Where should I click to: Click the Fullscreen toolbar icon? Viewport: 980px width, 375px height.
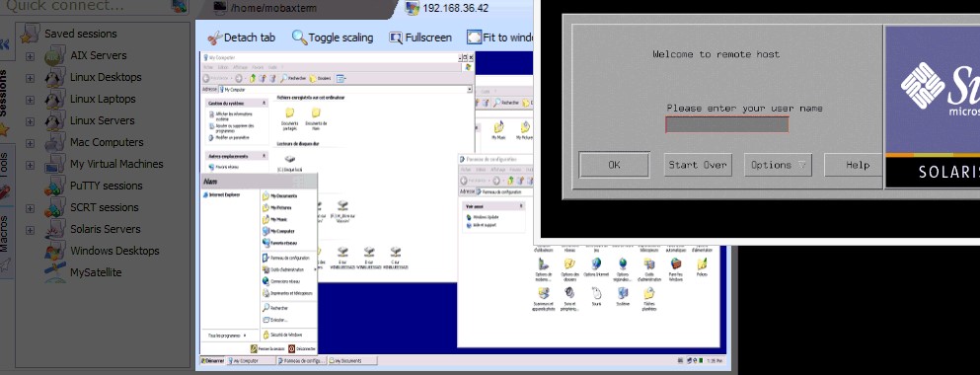click(396, 38)
